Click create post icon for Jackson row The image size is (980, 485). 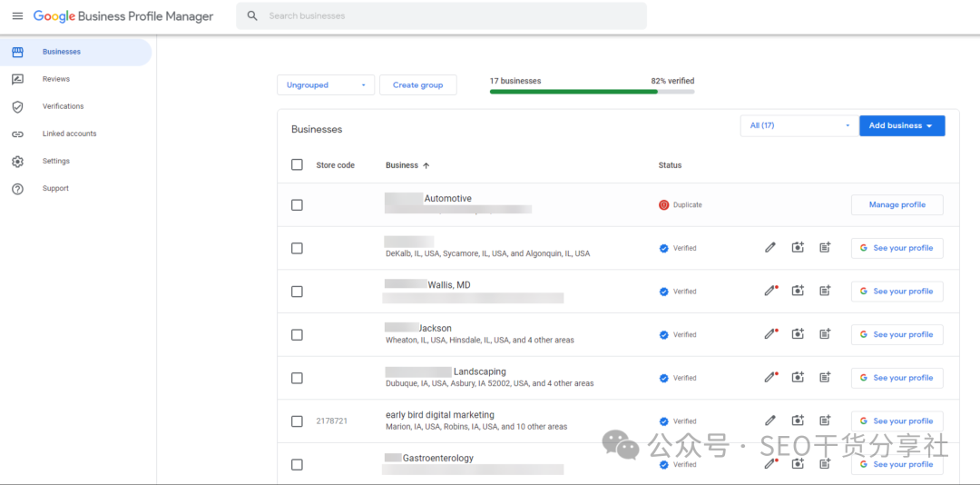click(x=825, y=334)
